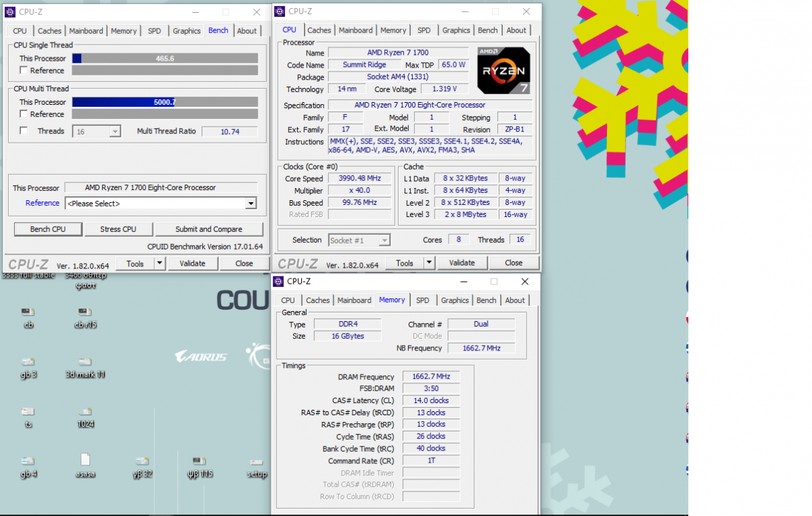Click Submit and Compare button

[209, 229]
